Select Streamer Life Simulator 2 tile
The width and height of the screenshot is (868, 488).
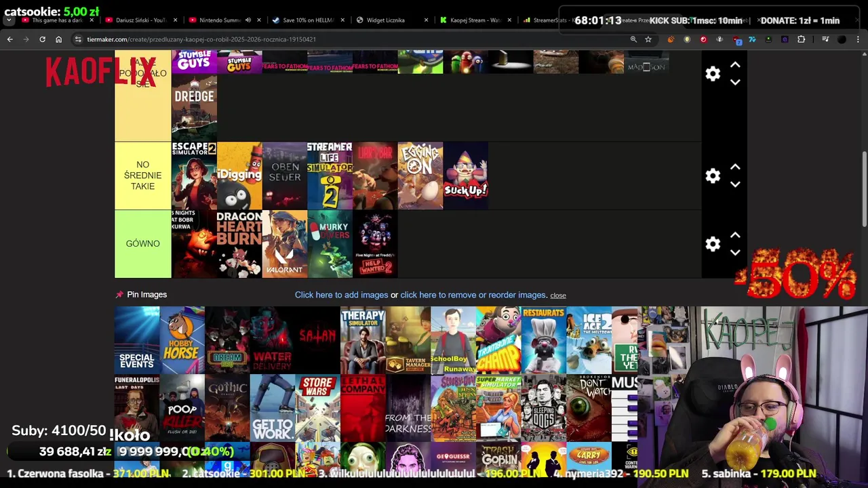point(330,176)
